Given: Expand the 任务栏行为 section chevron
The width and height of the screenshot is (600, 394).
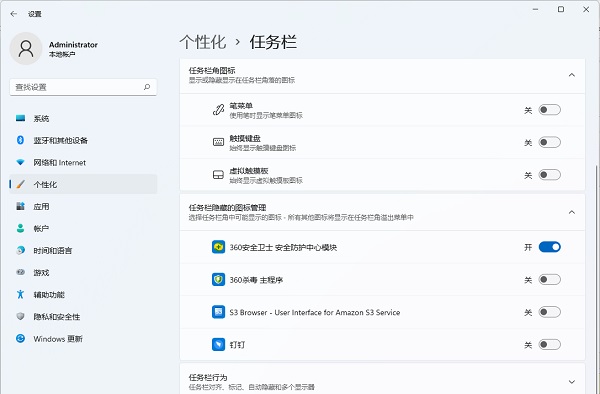Looking at the screenshot, I should click(572, 382).
